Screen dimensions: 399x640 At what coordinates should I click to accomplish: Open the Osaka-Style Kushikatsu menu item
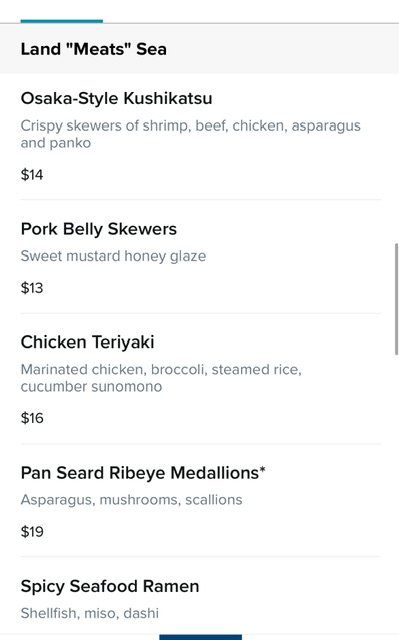pos(116,98)
